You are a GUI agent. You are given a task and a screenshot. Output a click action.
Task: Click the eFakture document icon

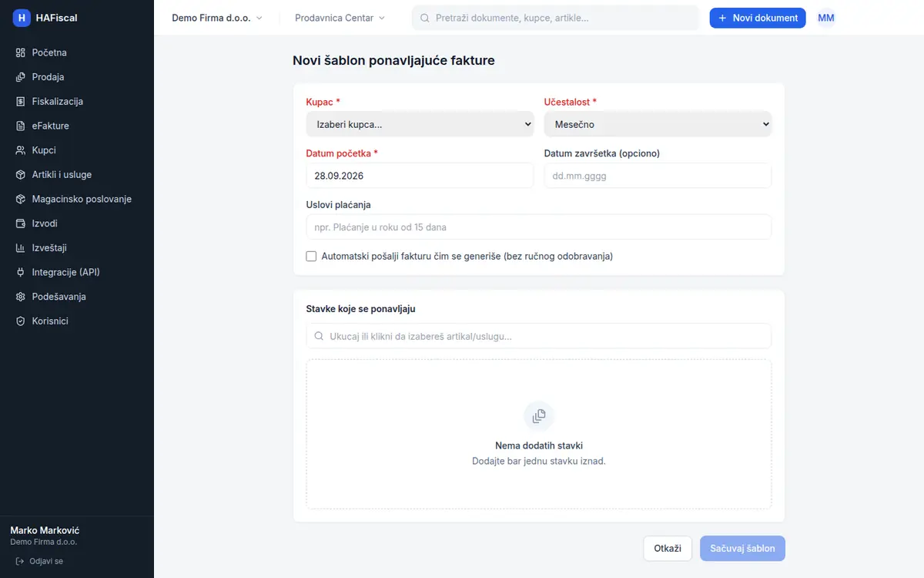[21, 126]
